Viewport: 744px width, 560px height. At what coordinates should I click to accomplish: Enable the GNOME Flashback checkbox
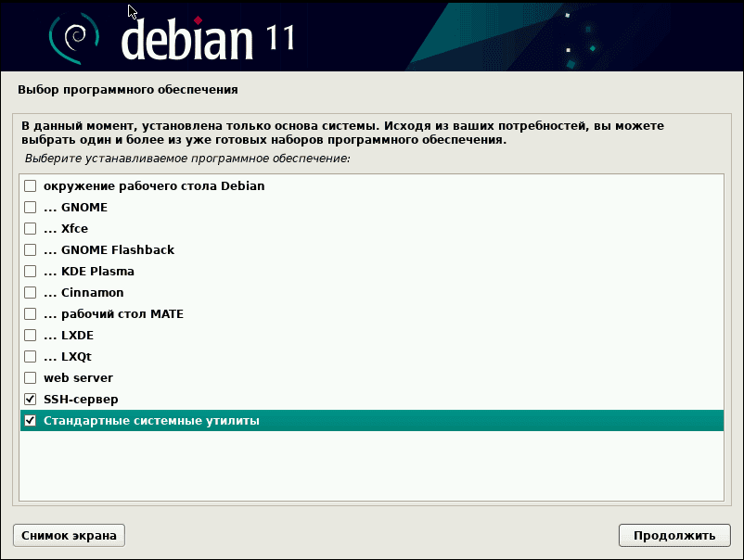click(x=31, y=250)
